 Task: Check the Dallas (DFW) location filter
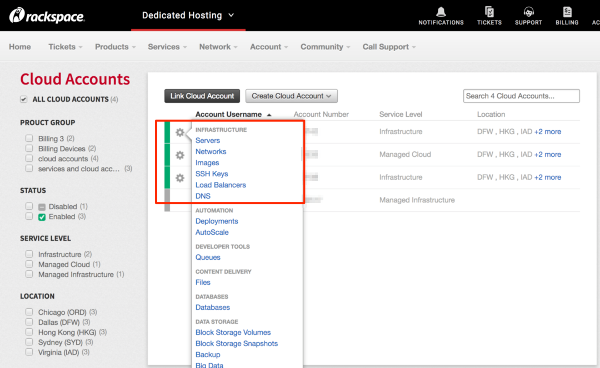29,322
